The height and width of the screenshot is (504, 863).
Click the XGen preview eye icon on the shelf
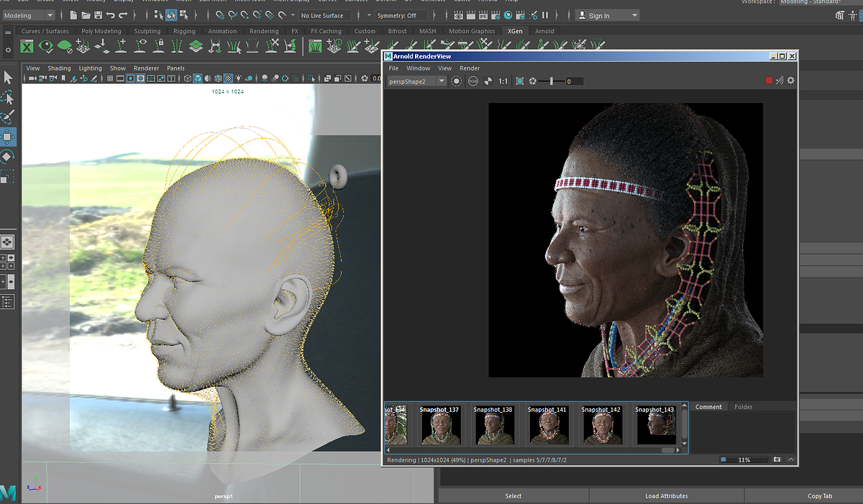pos(46,47)
